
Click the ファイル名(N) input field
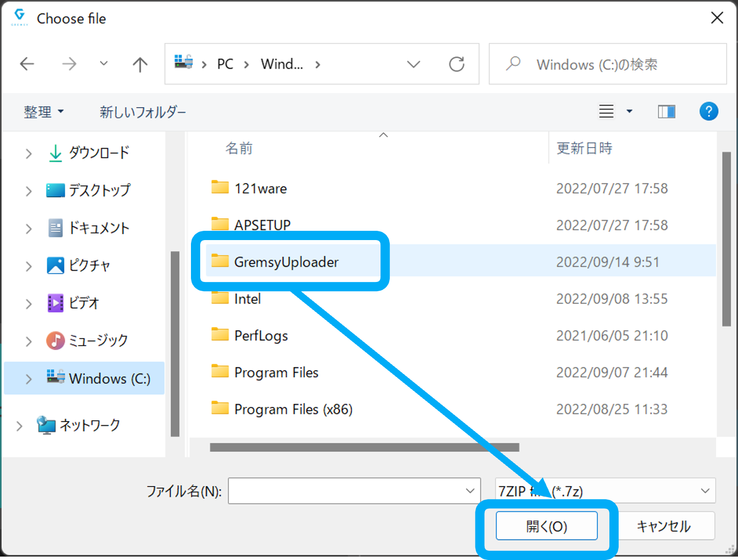354,491
